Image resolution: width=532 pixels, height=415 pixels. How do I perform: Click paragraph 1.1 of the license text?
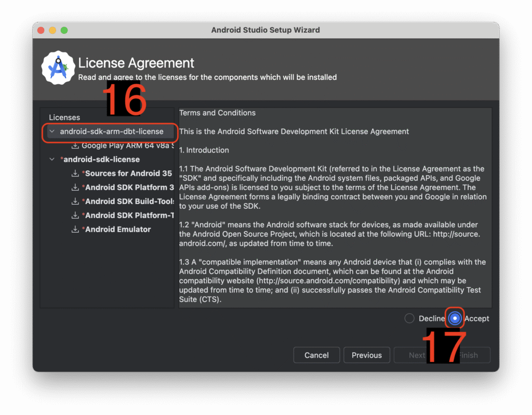point(333,188)
